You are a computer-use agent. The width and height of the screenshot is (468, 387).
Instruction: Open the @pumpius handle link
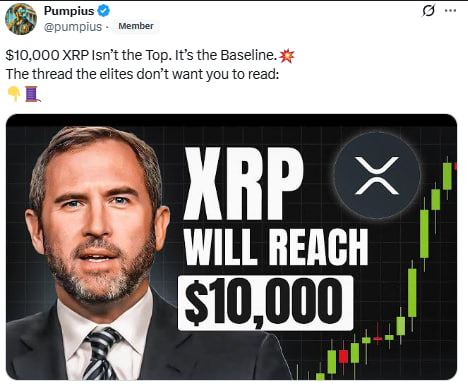[73, 27]
